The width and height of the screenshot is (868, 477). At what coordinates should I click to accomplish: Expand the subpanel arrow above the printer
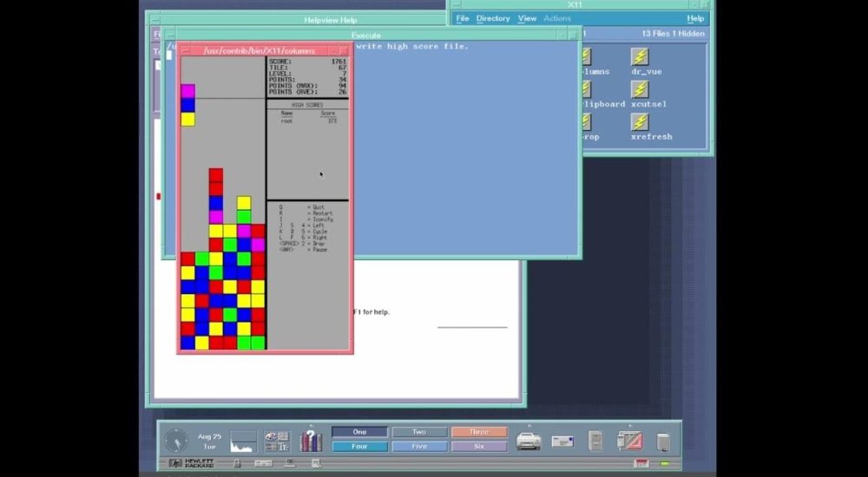point(529,425)
